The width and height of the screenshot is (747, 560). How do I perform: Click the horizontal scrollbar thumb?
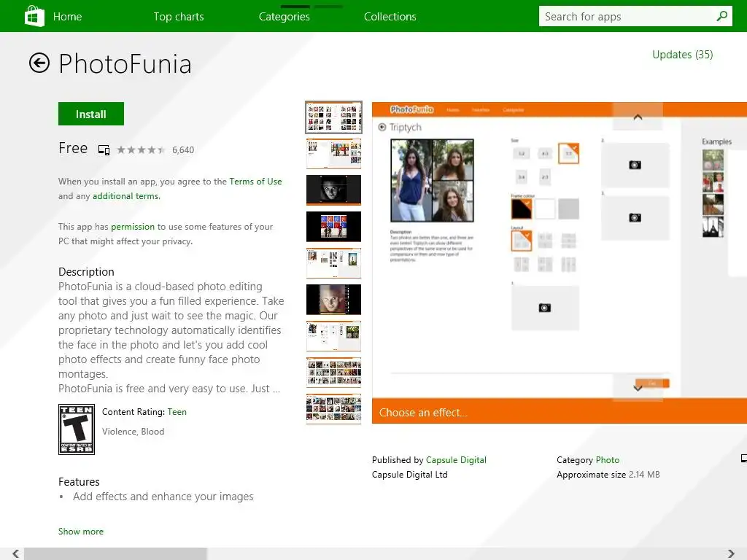115,553
